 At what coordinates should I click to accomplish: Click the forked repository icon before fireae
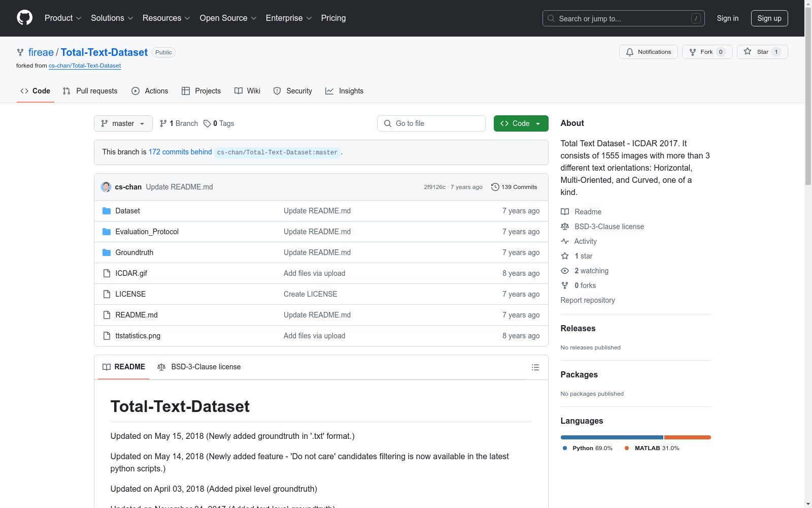pos(20,52)
